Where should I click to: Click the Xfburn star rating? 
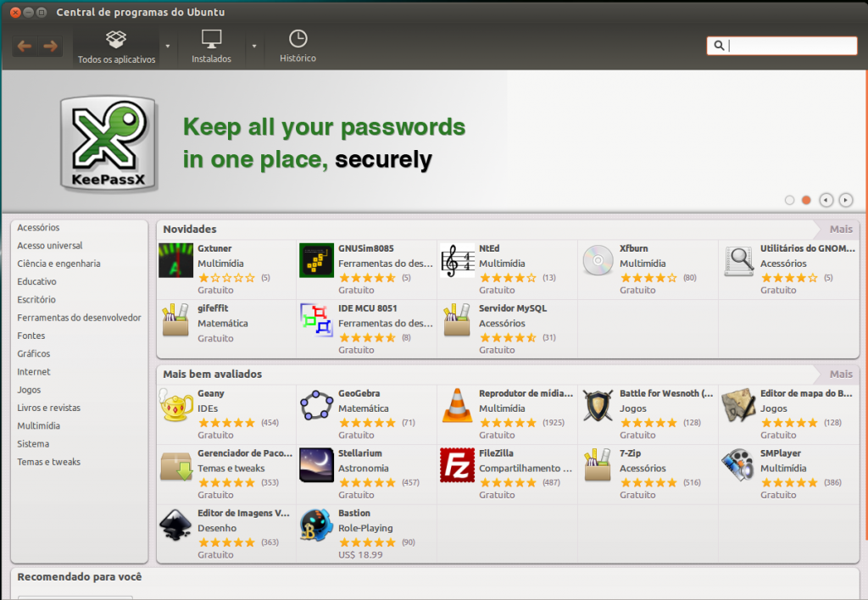(648, 278)
